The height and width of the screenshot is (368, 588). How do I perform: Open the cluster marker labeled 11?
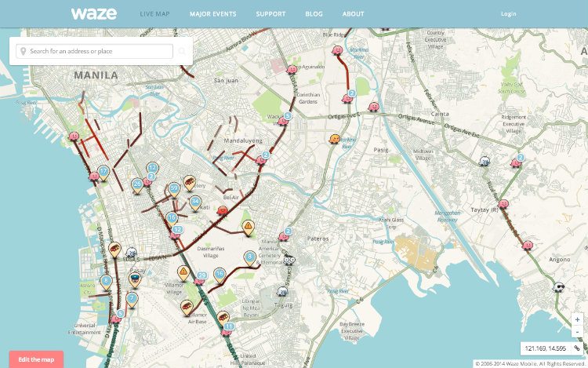229,326
